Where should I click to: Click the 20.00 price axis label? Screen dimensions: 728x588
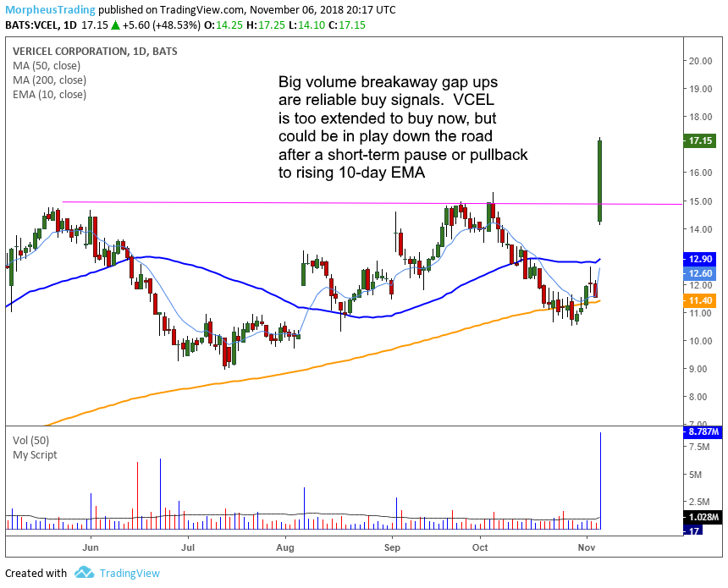701,61
